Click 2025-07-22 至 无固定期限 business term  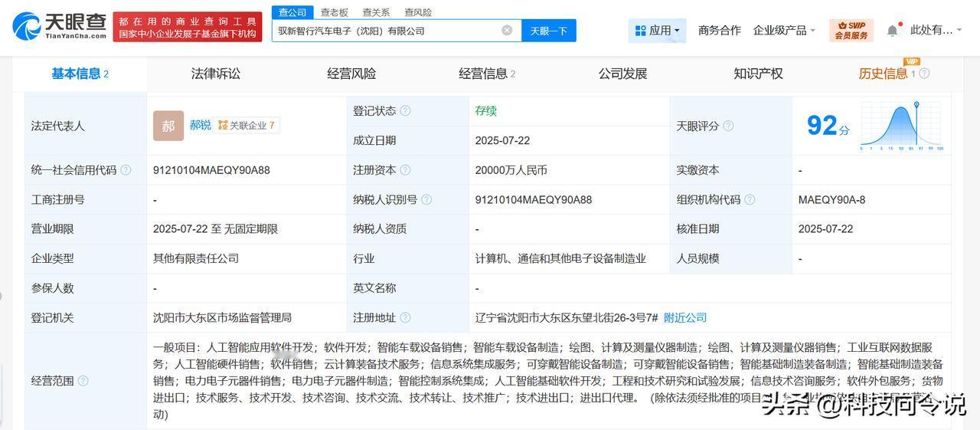coord(215,228)
